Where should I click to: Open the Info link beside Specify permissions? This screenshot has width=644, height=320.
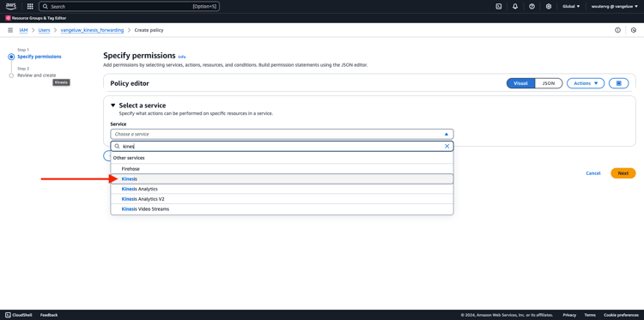pos(182,57)
